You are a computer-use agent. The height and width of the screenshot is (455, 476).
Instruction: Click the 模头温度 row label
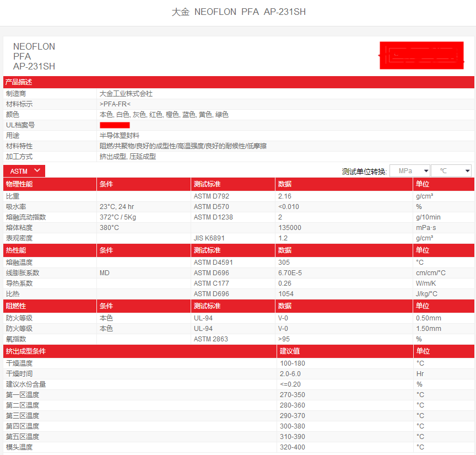coord(19,447)
